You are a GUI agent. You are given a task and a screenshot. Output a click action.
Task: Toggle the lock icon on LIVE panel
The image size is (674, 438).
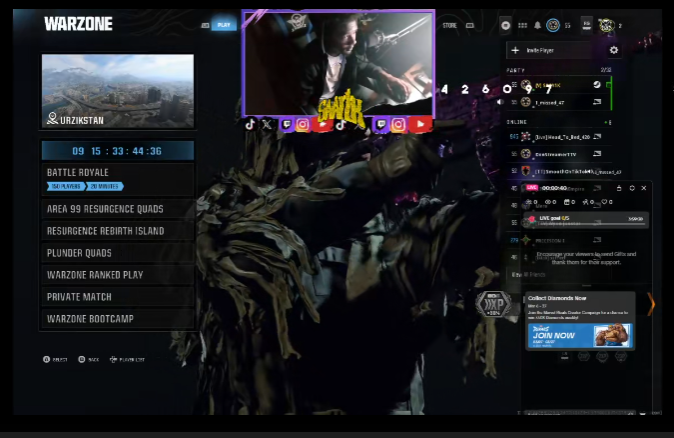coord(619,188)
